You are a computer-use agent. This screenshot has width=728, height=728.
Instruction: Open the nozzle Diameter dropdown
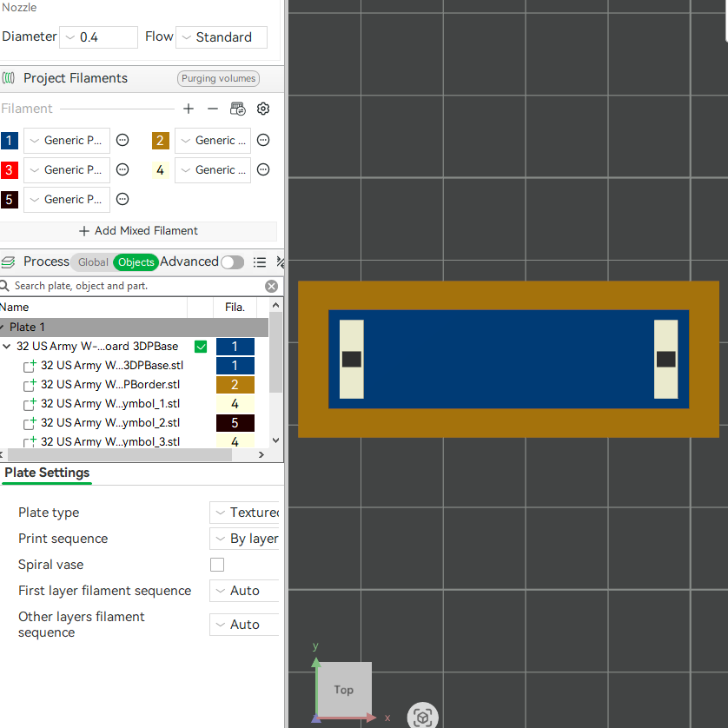pyautogui.click(x=98, y=37)
